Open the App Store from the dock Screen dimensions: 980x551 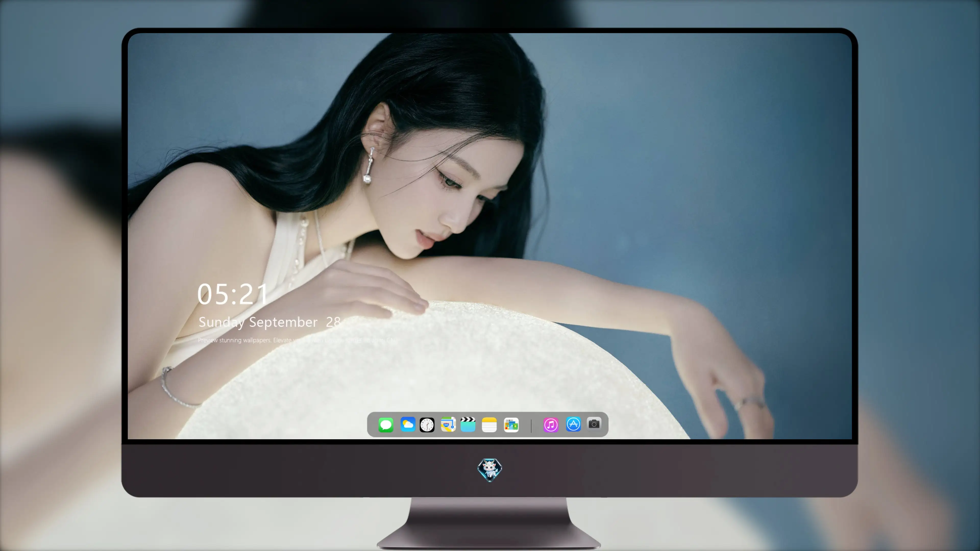573,424
